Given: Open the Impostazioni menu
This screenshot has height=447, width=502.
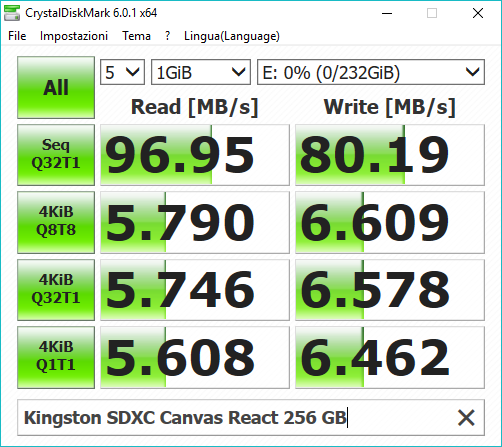Looking at the screenshot, I should [74, 36].
